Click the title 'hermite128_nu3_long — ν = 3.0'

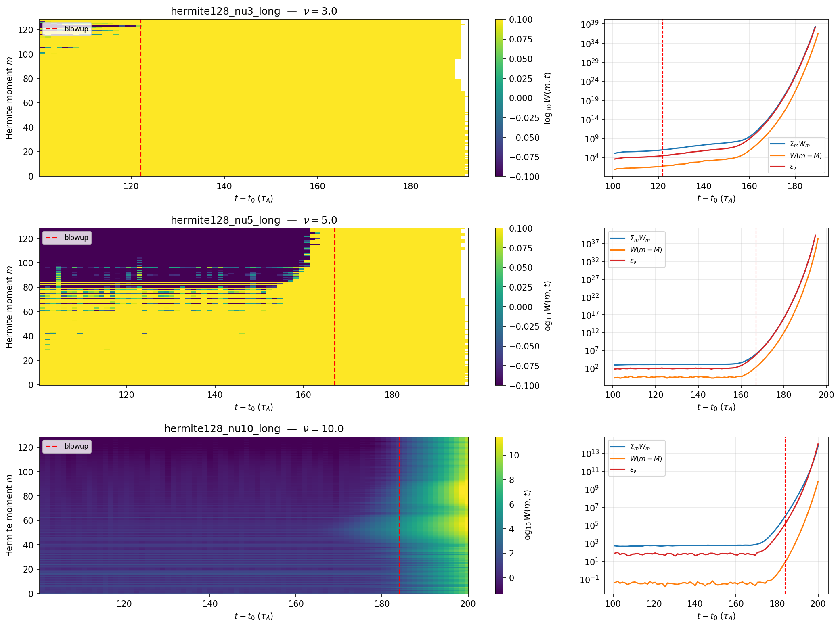coord(254,11)
